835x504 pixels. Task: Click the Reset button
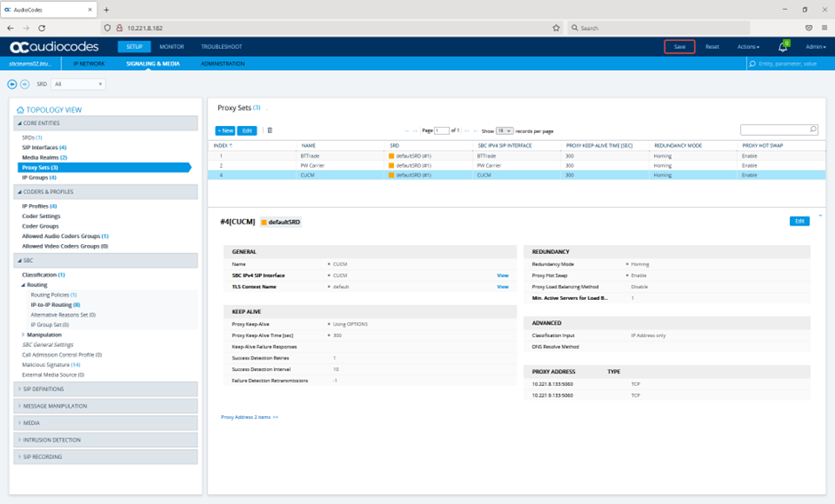(x=712, y=47)
